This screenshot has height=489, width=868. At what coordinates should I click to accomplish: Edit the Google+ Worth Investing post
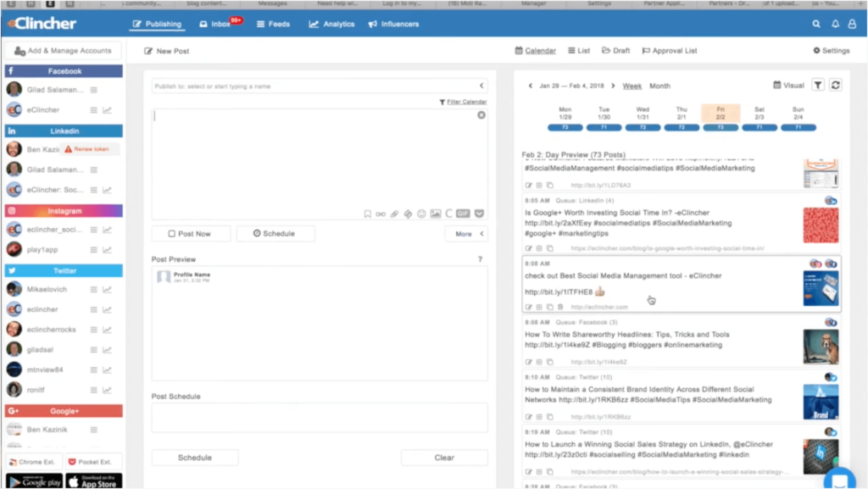point(529,248)
